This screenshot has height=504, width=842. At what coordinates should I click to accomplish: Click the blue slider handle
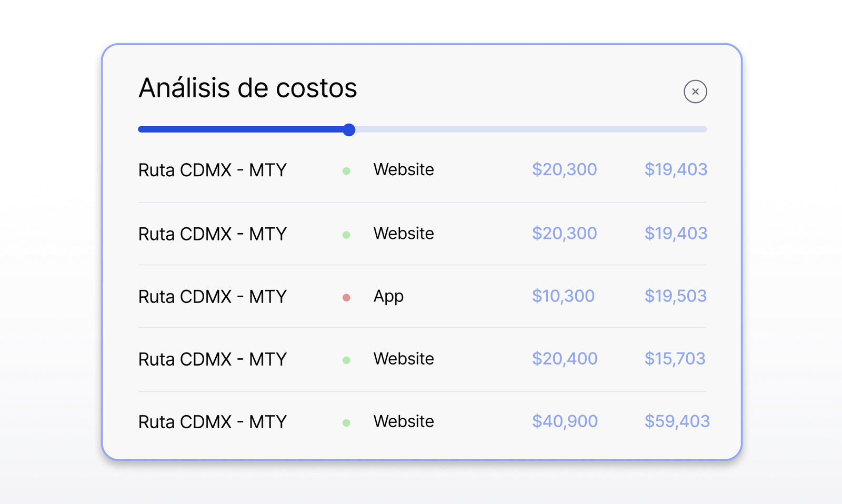click(349, 129)
